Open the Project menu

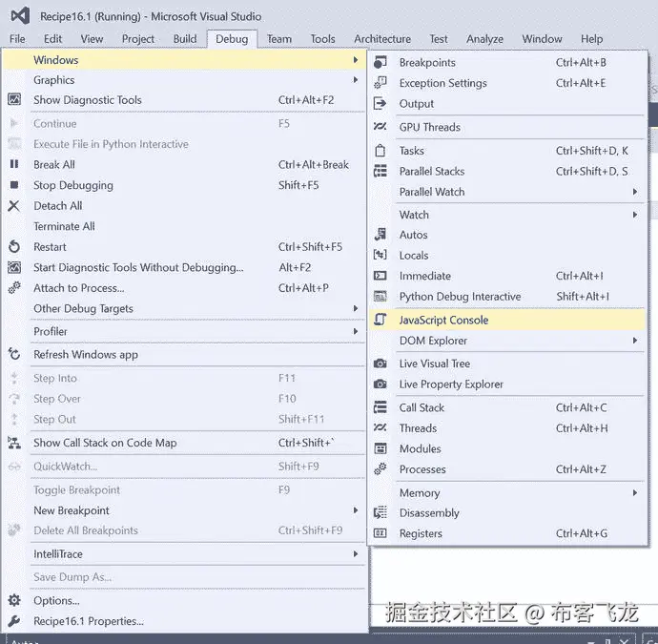click(x=138, y=39)
